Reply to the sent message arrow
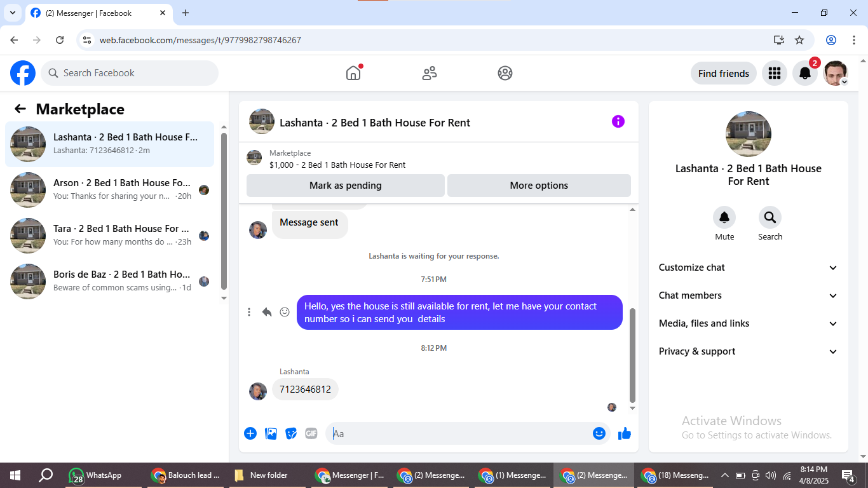This screenshot has width=868, height=488. pos(267,312)
